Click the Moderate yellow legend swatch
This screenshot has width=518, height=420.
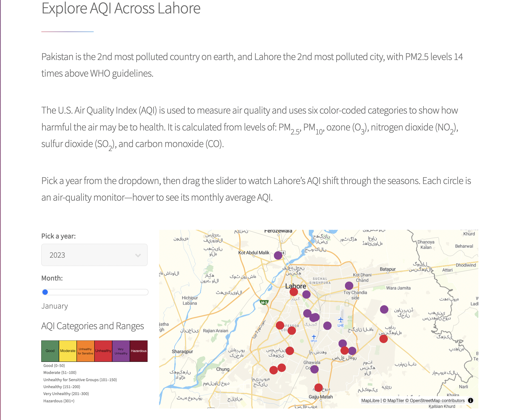click(x=68, y=351)
